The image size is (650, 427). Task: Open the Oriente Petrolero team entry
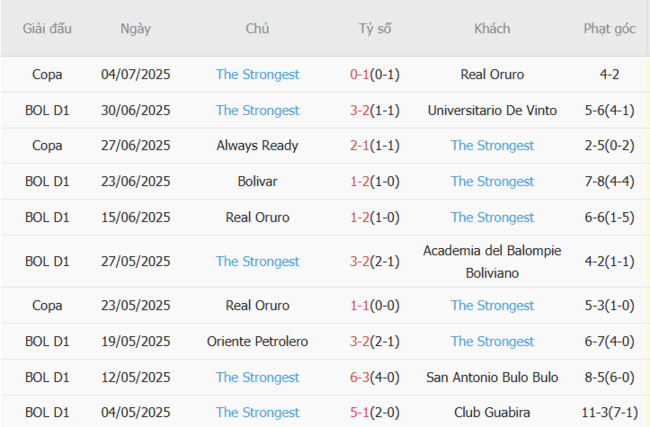click(257, 341)
